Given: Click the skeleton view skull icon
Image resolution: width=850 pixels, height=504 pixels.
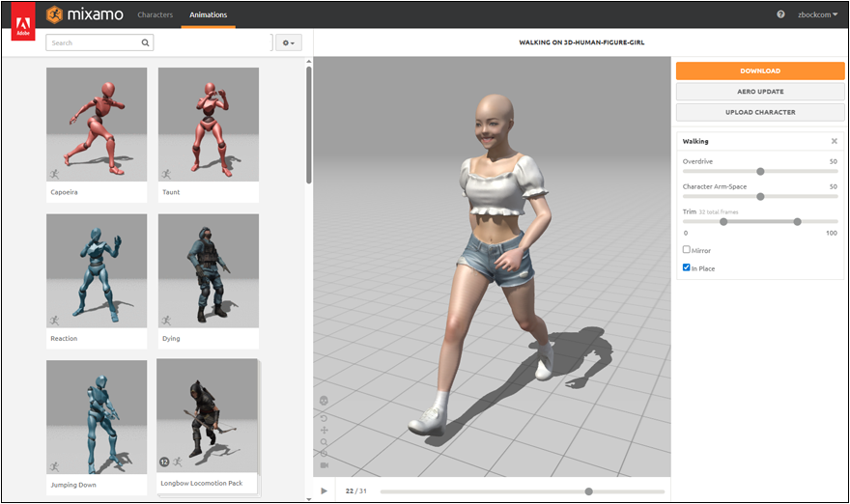Looking at the screenshot, I should pyautogui.click(x=324, y=401).
